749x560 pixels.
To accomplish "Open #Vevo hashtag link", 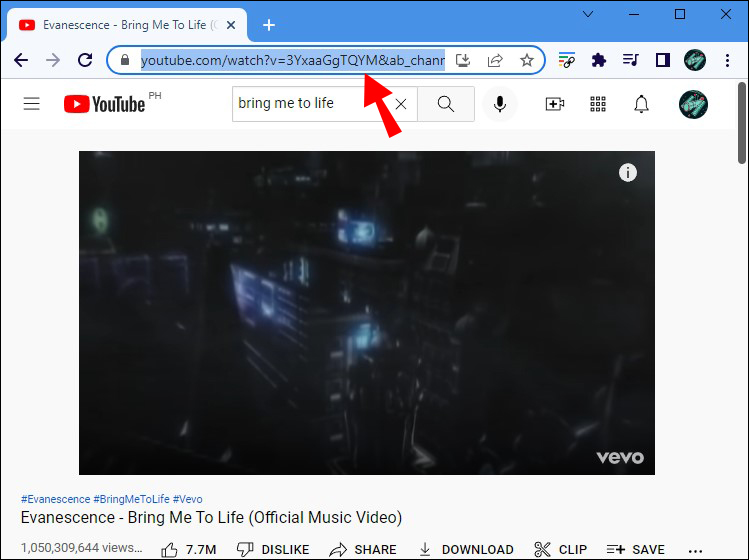I will tap(187, 499).
